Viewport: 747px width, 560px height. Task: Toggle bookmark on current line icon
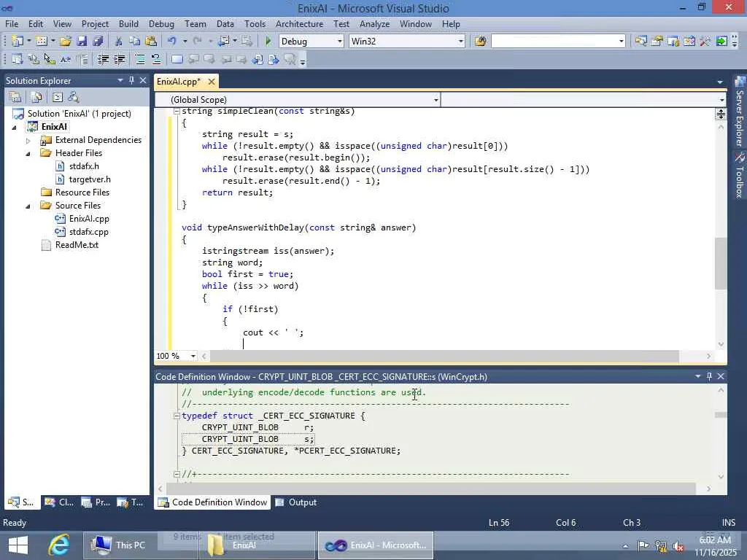[x=177, y=60]
